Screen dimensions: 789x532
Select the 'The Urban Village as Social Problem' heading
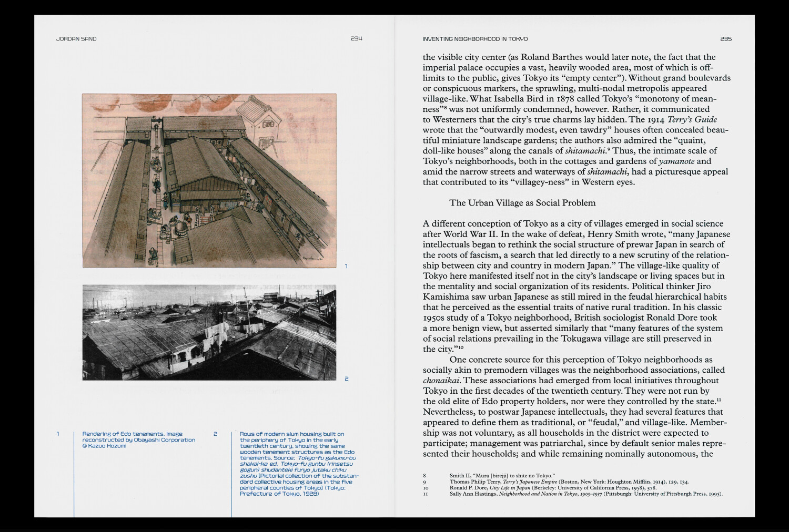(522, 203)
